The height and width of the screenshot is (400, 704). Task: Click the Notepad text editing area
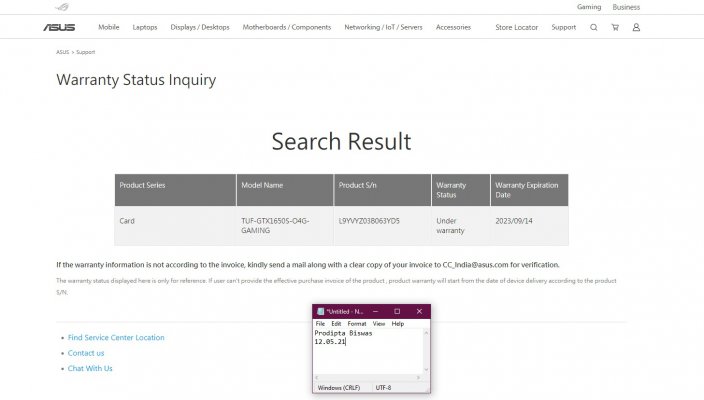point(368,352)
